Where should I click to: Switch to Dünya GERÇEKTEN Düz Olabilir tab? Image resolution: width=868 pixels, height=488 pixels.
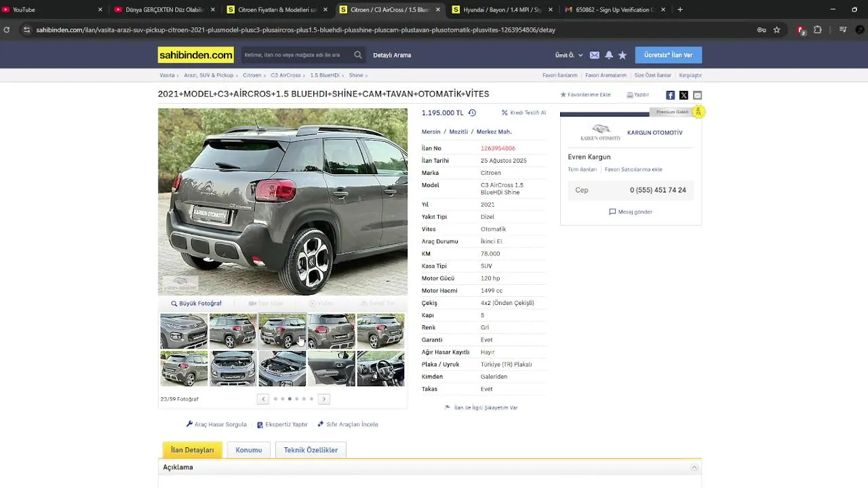pyautogui.click(x=165, y=9)
